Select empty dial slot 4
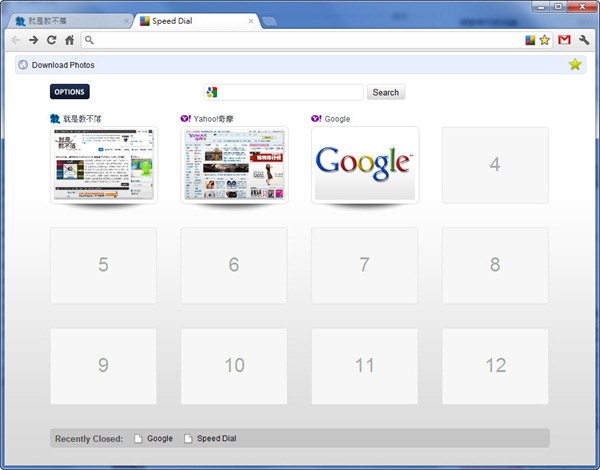 (495, 165)
